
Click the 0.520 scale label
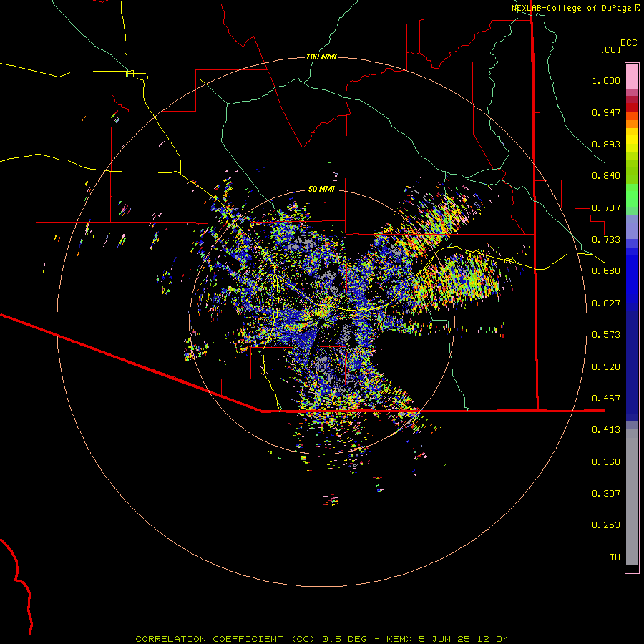606,367
